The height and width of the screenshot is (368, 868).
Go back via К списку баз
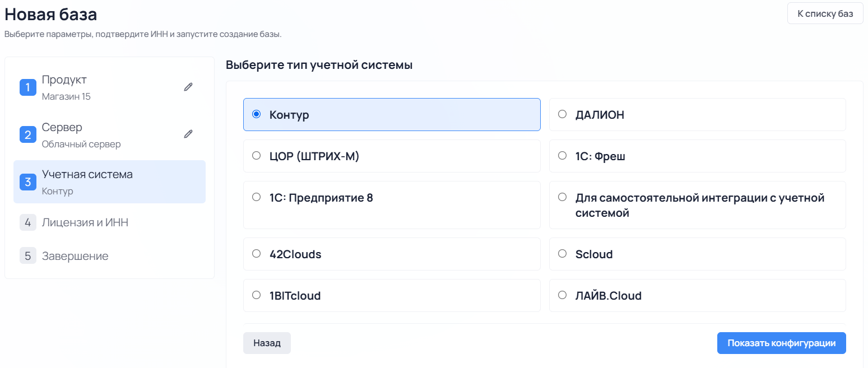(825, 13)
